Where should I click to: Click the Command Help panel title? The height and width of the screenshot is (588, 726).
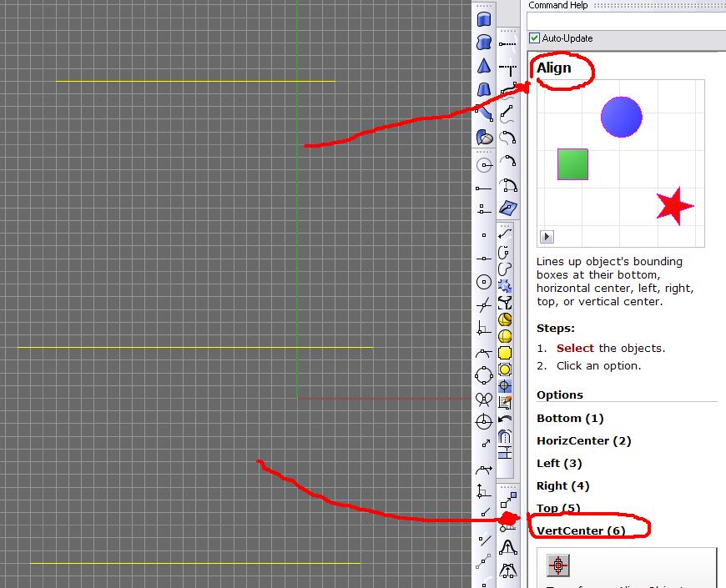tap(558, 5)
